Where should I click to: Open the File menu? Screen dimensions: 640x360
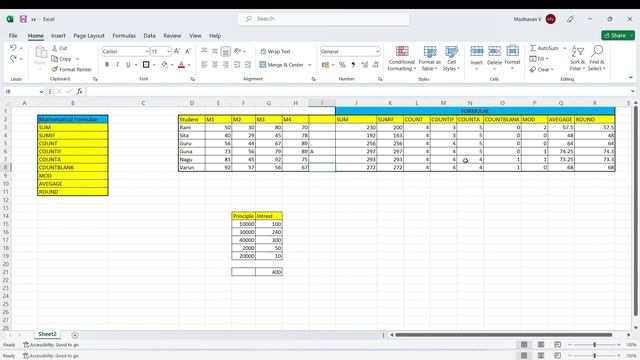coord(13,36)
